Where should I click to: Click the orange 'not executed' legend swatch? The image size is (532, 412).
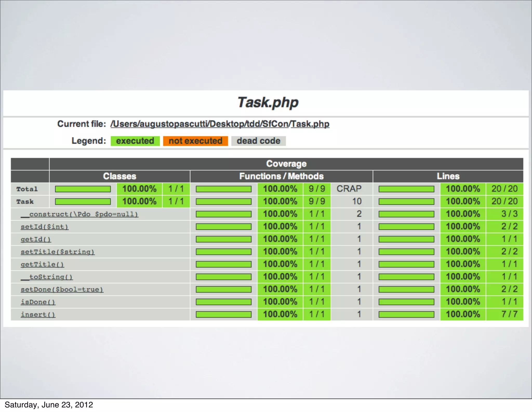[x=195, y=141]
